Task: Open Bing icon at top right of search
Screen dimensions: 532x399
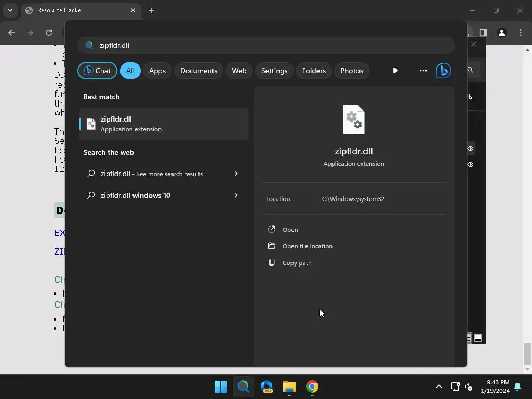Action: coord(444,71)
